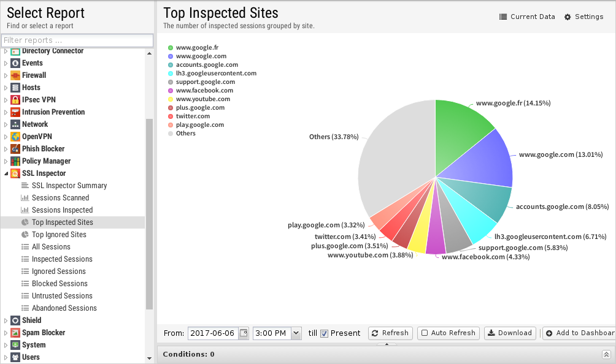Toggle www.google.fr legend entry

click(x=193, y=47)
